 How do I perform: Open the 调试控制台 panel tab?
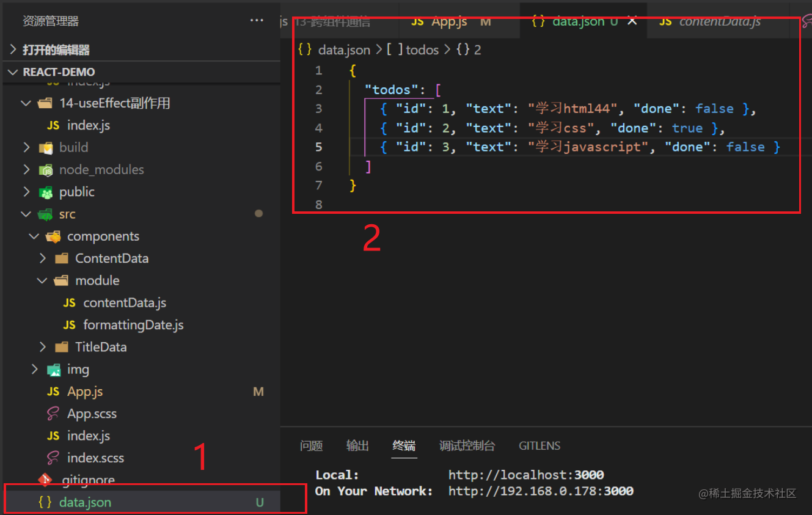coord(467,446)
